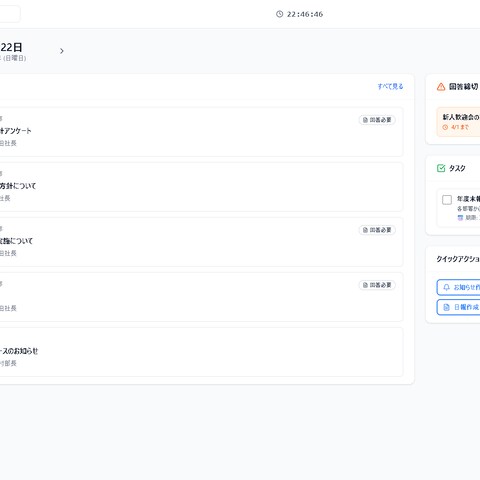Click the clock icon next to 4/1まで
Image resolution: width=480 pixels, height=480 pixels.
point(445,127)
